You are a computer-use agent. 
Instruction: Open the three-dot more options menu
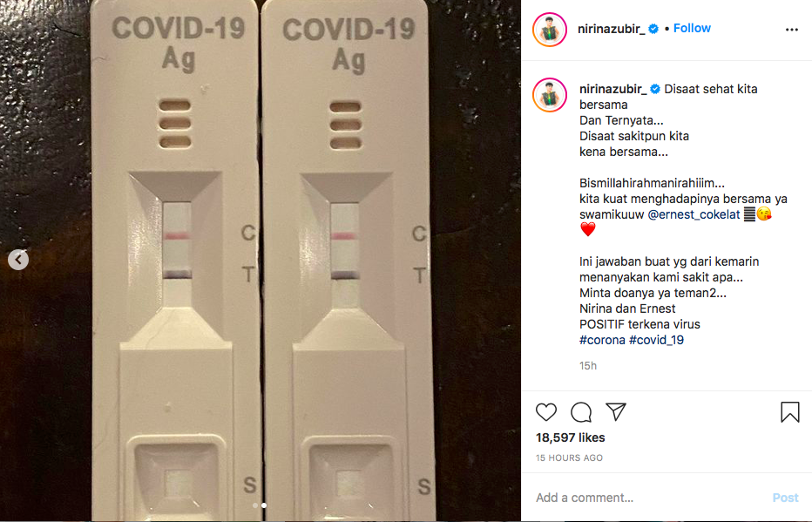coord(791,30)
